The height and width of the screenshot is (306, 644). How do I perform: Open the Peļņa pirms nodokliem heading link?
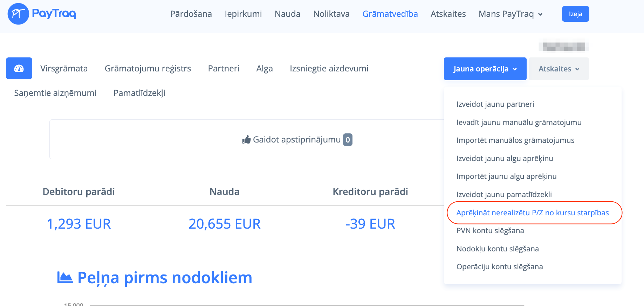click(x=165, y=278)
